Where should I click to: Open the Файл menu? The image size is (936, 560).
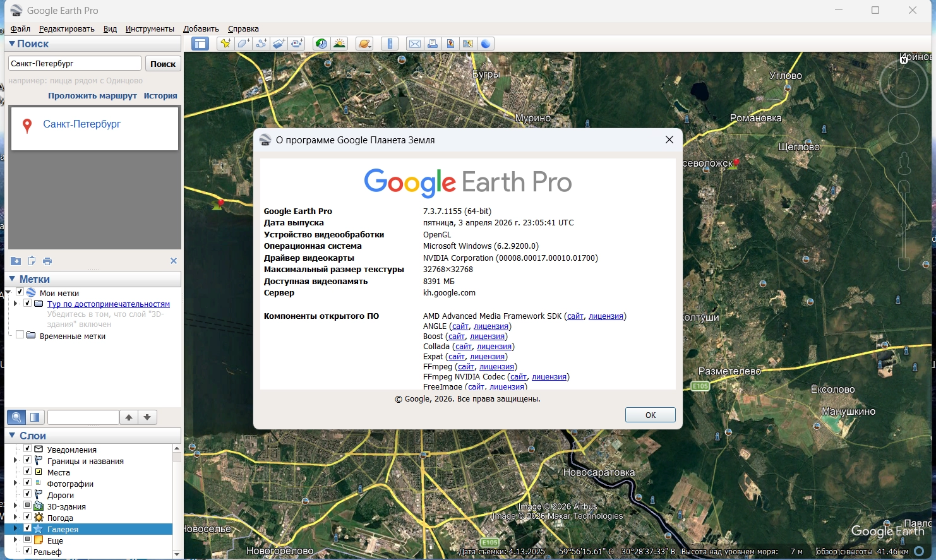(20, 28)
